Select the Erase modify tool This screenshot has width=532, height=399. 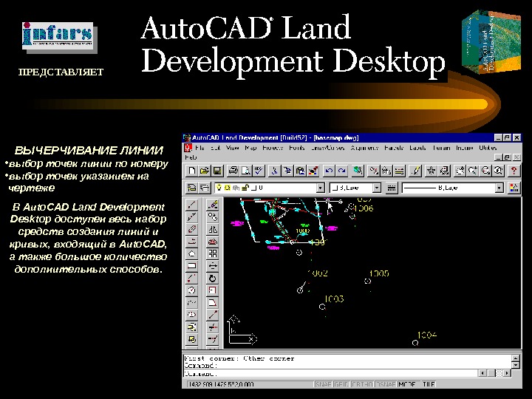click(212, 204)
